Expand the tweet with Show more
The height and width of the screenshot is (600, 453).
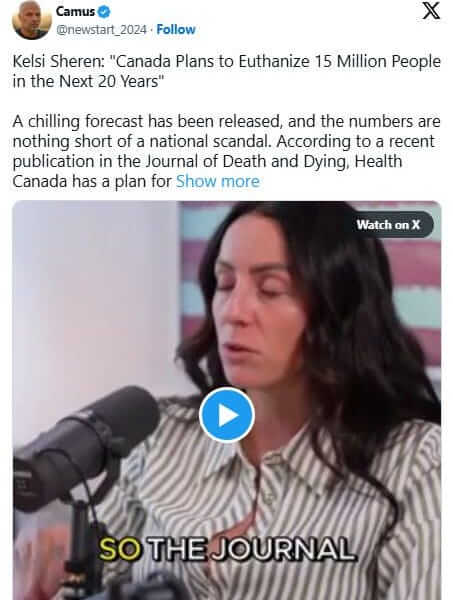coord(218,181)
